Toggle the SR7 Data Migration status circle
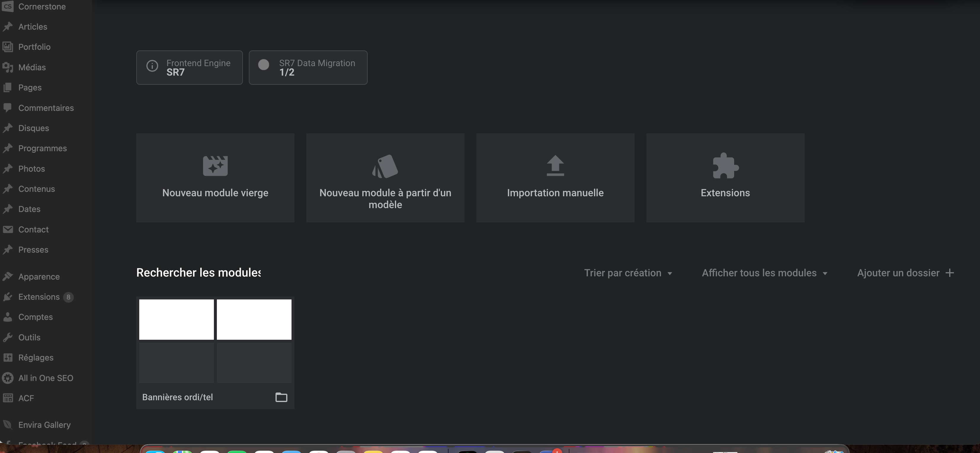The width and height of the screenshot is (980, 453). pyautogui.click(x=264, y=65)
